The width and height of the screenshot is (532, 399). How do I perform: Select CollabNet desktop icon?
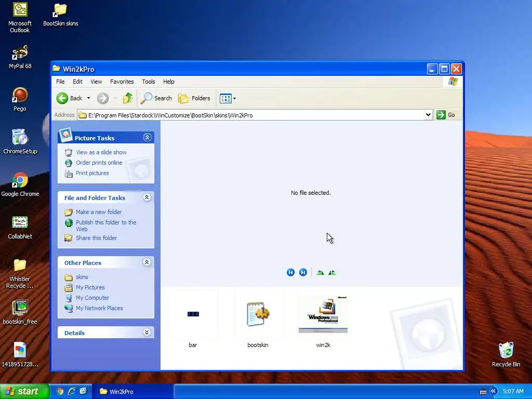coord(20,228)
